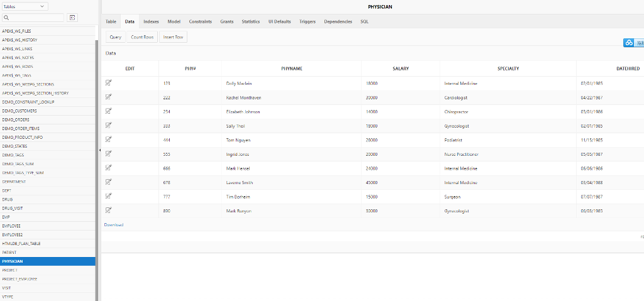Click the PHYNAME column header

tap(292, 68)
